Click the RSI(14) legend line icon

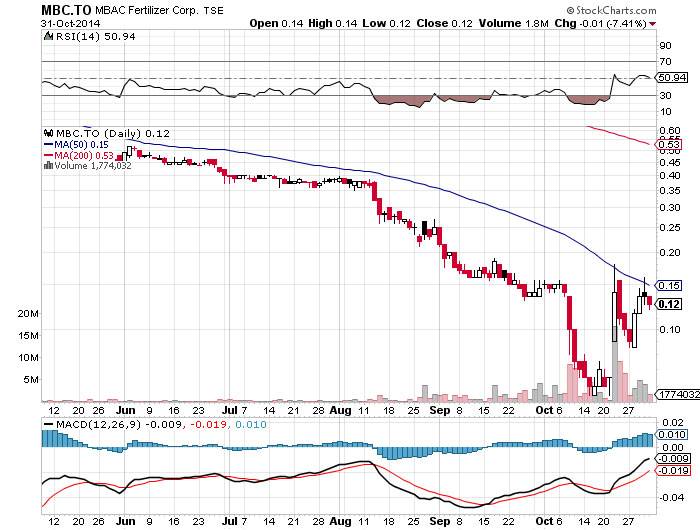click(47, 37)
